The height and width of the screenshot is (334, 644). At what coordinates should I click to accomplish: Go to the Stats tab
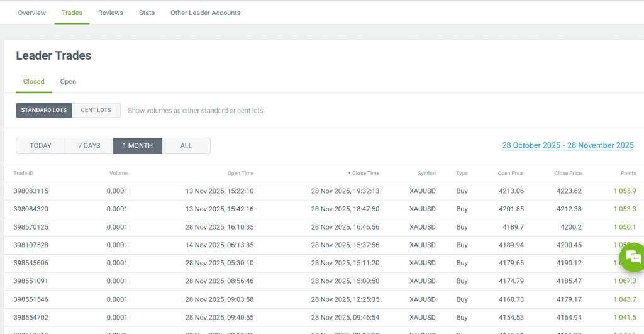point(147,13)
